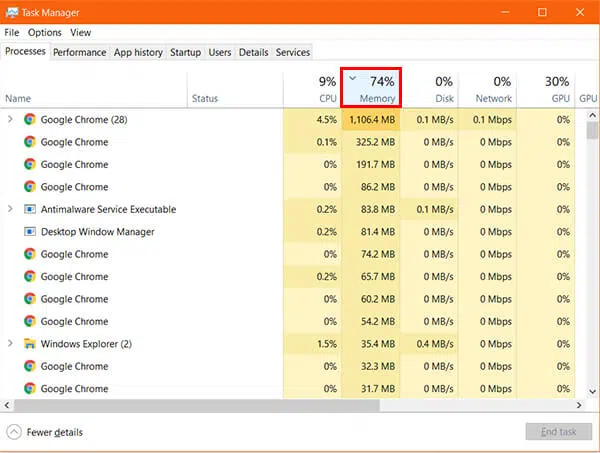Click the Google Chrome (28) icon
600x453 pixels.
(x=30, y=120)
